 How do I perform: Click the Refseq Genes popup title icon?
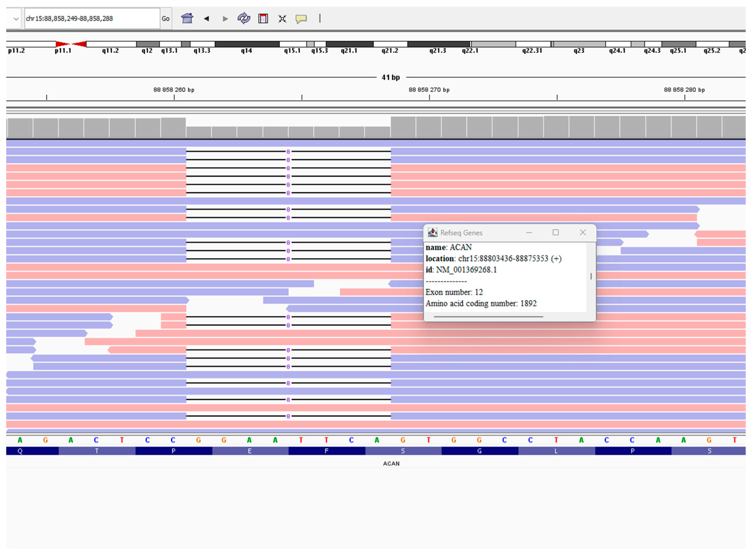[433, 233]
